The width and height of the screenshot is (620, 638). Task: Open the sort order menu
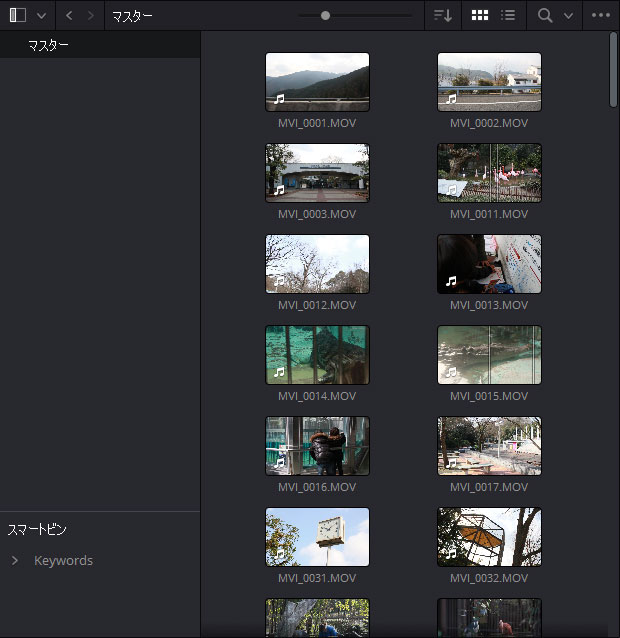point(442,16)
